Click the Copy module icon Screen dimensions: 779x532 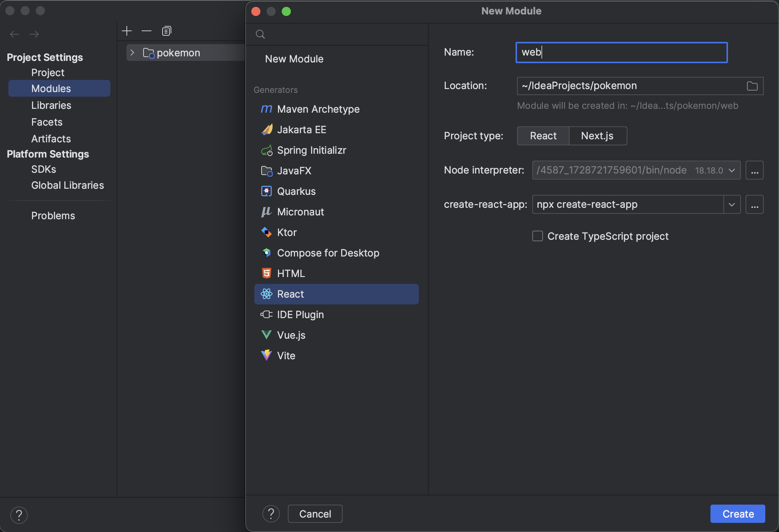coord(166,31)
